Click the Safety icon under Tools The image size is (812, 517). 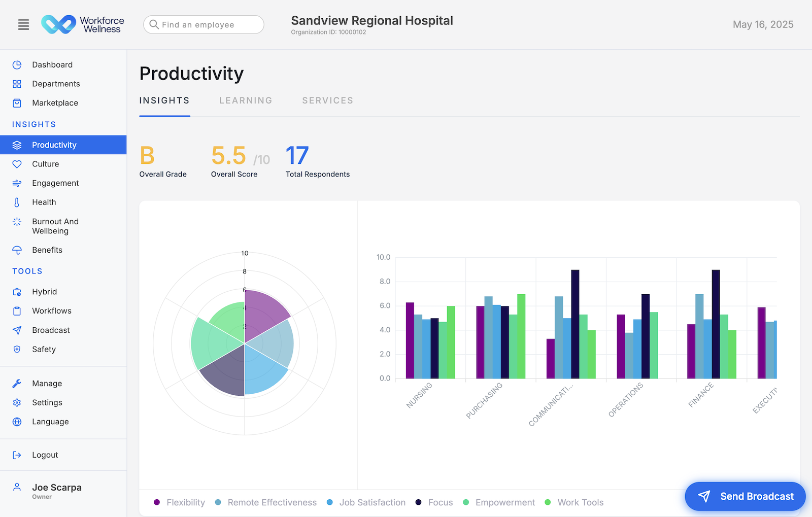(x=17, y=349)
